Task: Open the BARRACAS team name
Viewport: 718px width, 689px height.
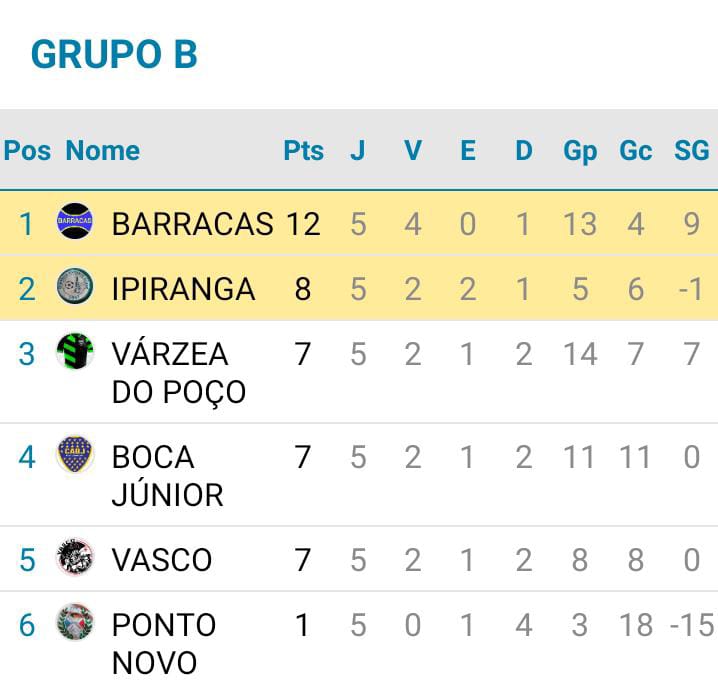Action: point(193,224)
